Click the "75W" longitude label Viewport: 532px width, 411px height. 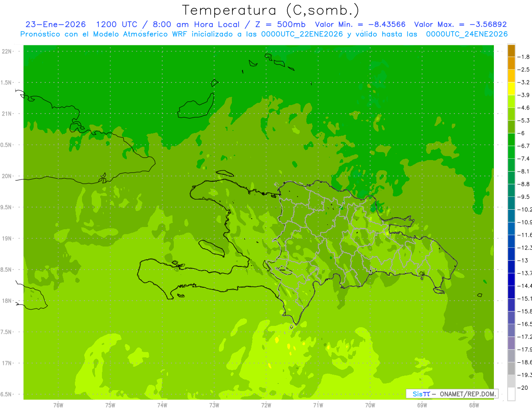click(110, 405)
